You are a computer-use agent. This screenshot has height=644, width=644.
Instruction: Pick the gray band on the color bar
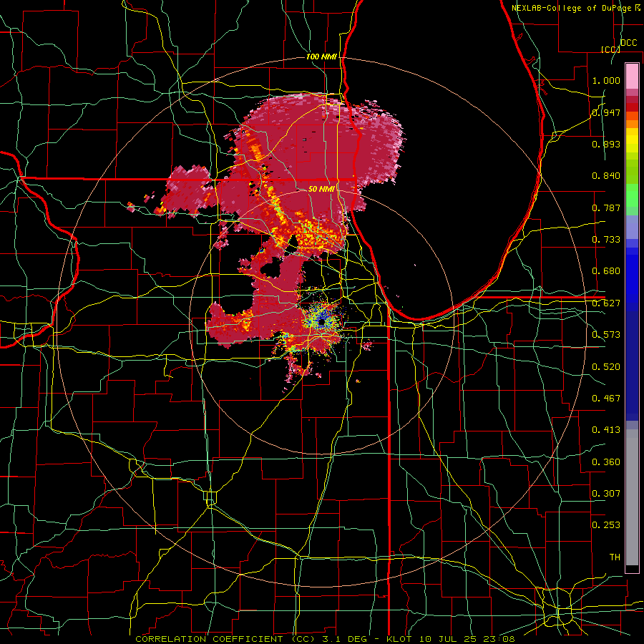[632, 499]
